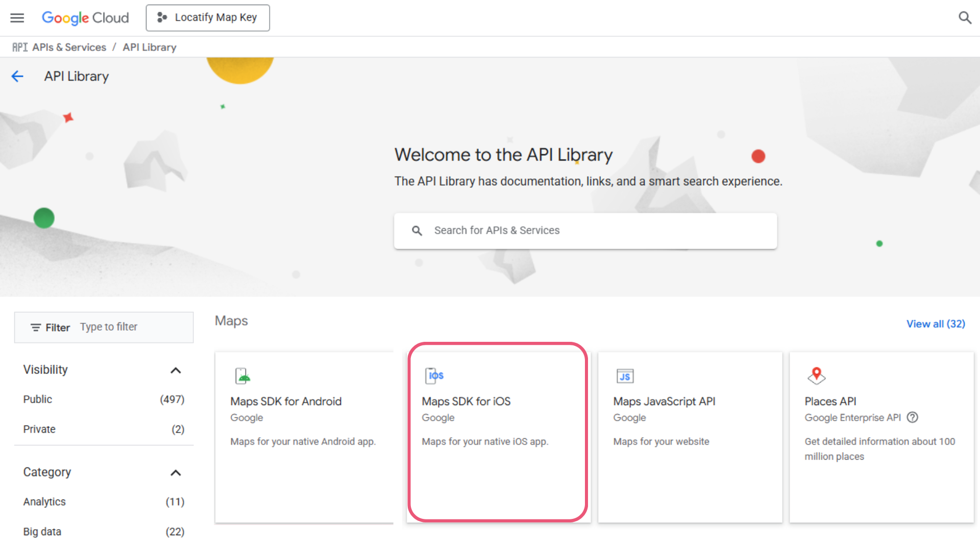Click the Places map pin icon
980x551 pixels.
[817, 375]
